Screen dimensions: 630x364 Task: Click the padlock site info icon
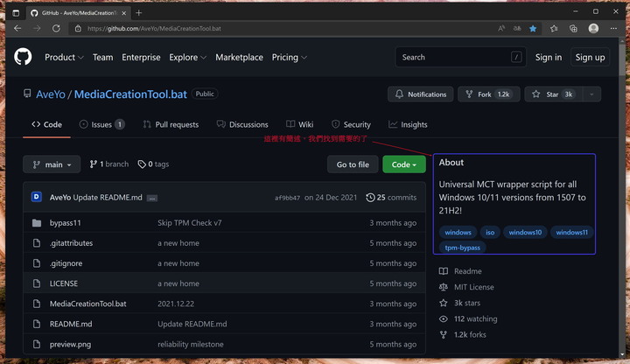79,29
